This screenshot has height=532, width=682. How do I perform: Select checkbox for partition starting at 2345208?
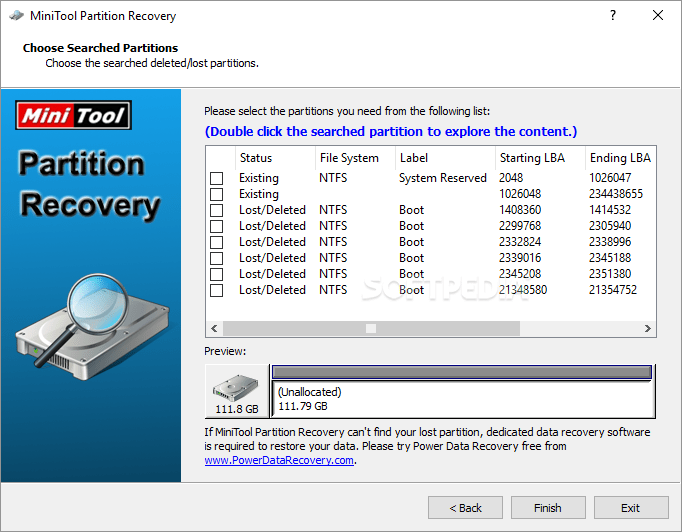pos(216,274)
